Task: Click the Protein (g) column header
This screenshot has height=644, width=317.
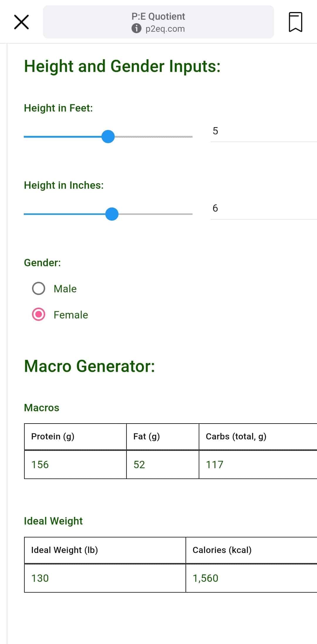Action: tap(75, 436)
